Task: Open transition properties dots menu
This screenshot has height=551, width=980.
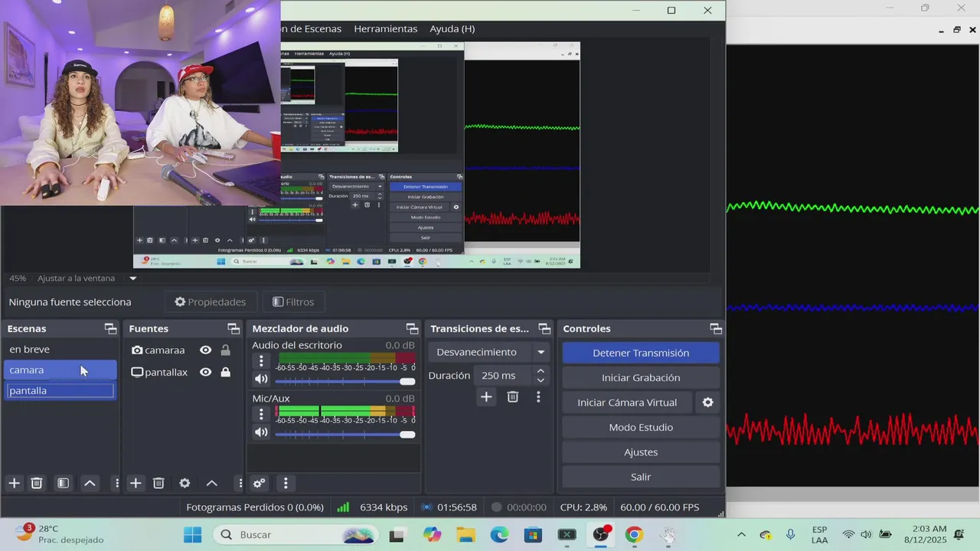Action: coord(538,396)
